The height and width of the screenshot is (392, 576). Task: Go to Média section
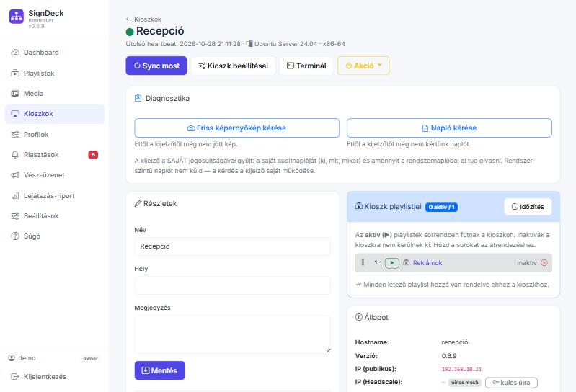coord(54,93)
